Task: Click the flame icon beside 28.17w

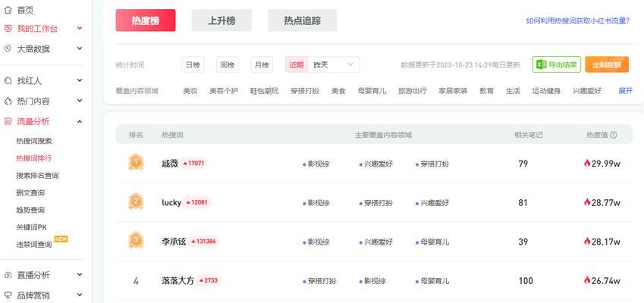Action: (587, 242)
